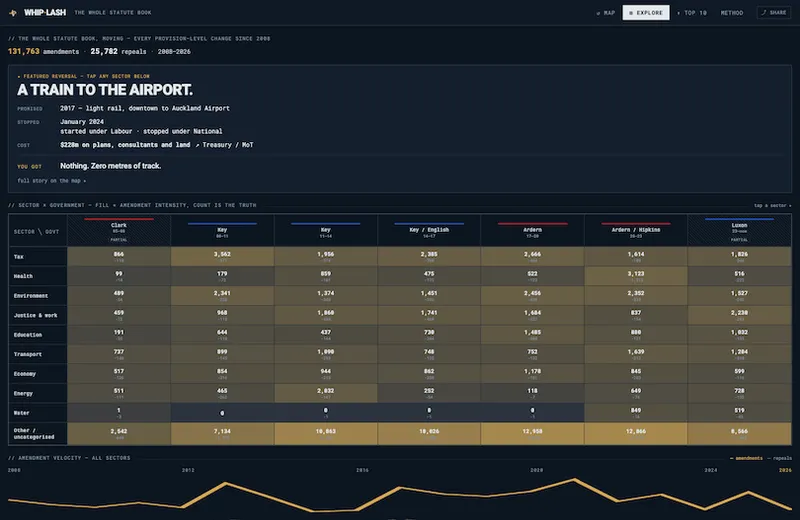Select the Ardern 17-20 column header
Viewport: 800px width, 520px height.
tap(532, 230)
